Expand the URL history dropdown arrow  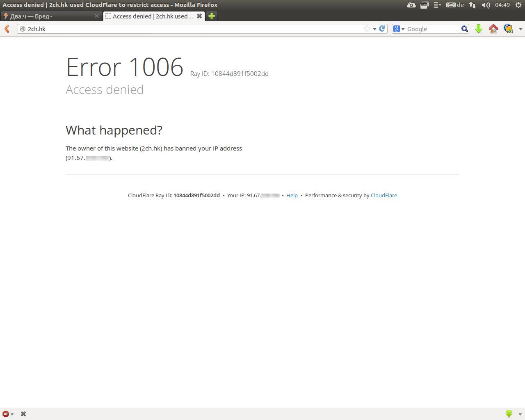(374, 29)
